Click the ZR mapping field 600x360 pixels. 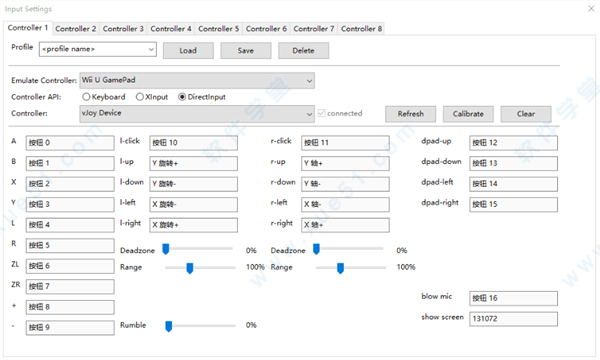[70, 287]
